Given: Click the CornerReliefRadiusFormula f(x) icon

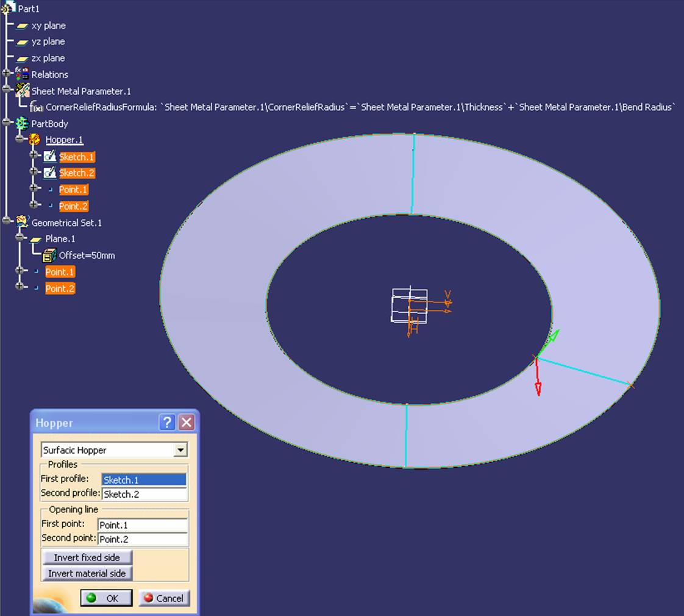Looking at the screenshot, I should click(x=36, y=107).
